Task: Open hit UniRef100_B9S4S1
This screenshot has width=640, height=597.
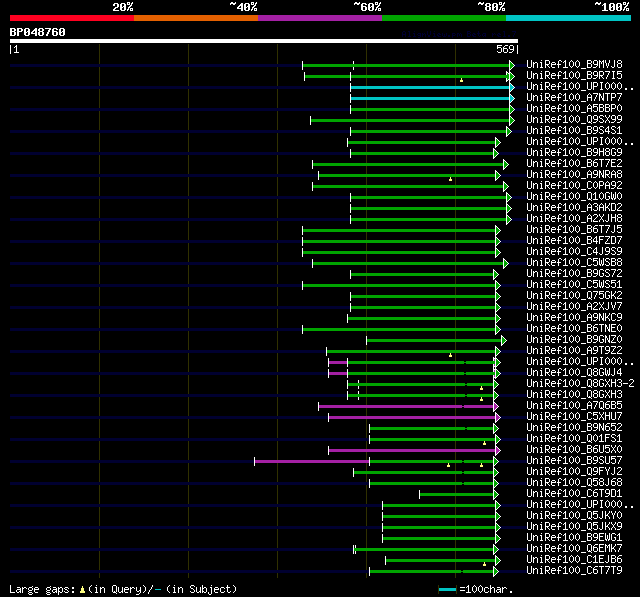Action: pos(574,131)
